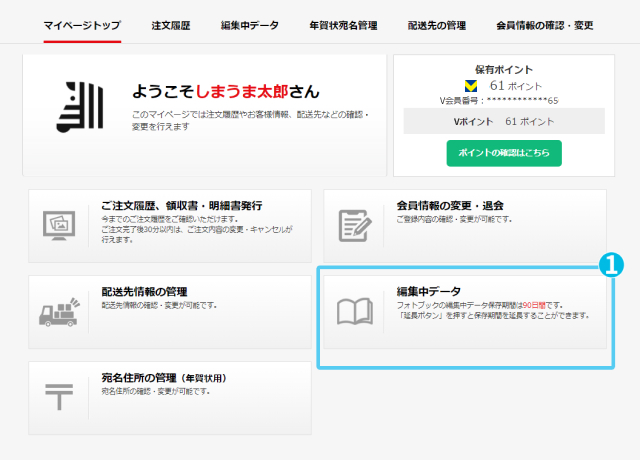
Task: Open ご注文履歴、領収書・明細書発行 heading link
Action: tap(181, 205)
